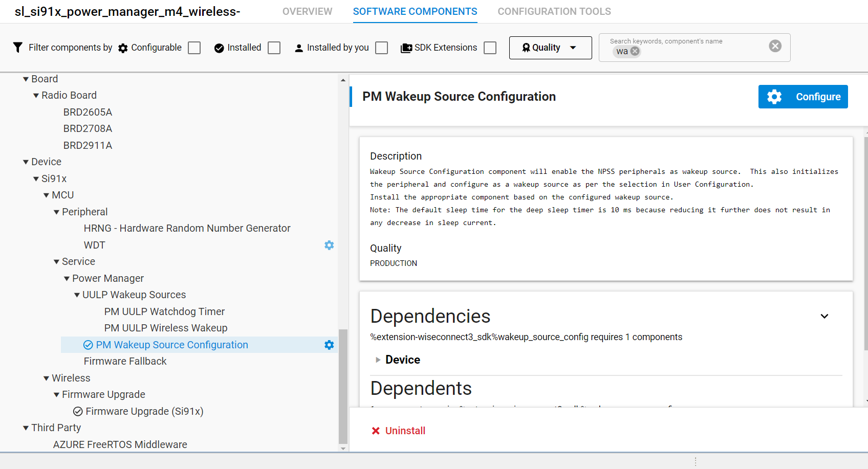Image resolution: width=868 pixels, height=469 pixels.
Task: Click gear icon on PM Wakeup Source Configuration row
Action: [x=329, y=345]
